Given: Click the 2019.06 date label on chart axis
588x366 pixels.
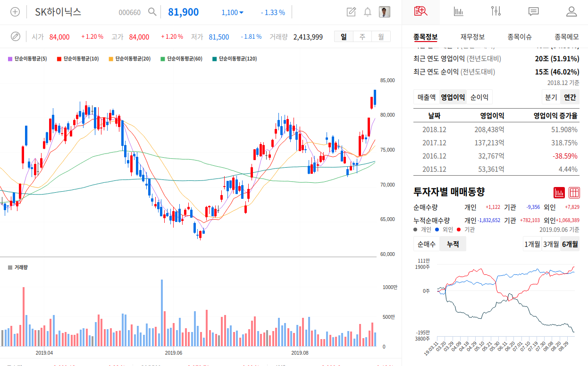Looking at the screenshot, I should 174,352.
